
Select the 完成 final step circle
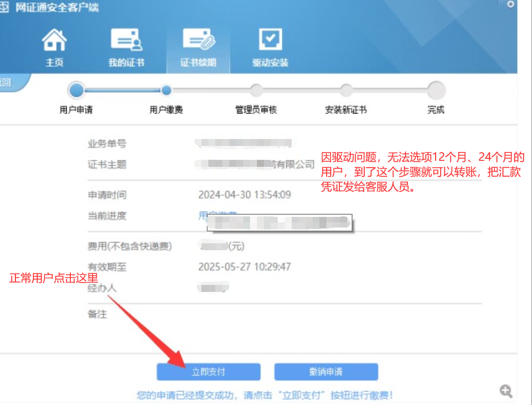[436, 90]
